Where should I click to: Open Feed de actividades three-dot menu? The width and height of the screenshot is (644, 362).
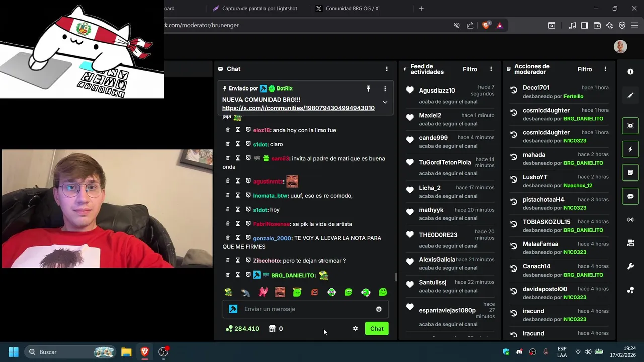[491, 69]
